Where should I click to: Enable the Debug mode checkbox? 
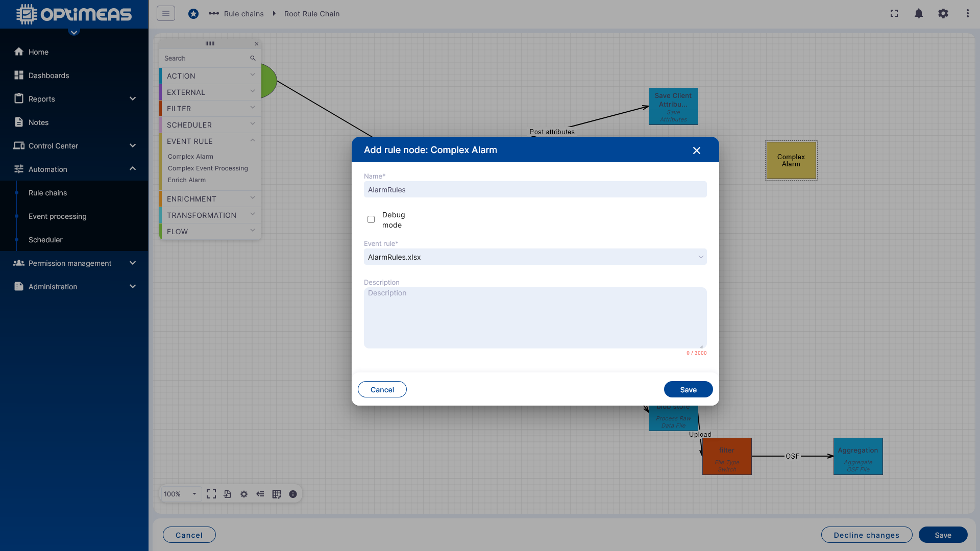[371, 219]
